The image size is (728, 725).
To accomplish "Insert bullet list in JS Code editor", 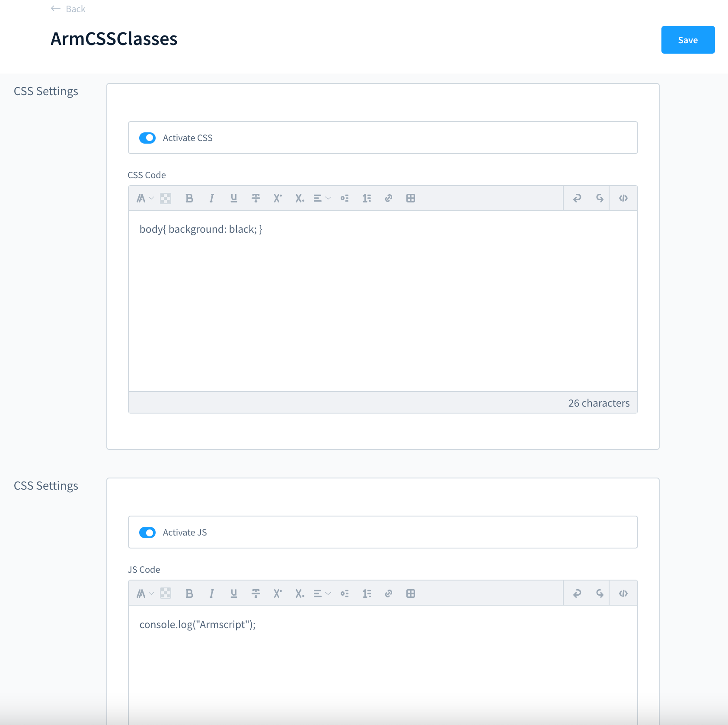I will (x=345, y=593).
